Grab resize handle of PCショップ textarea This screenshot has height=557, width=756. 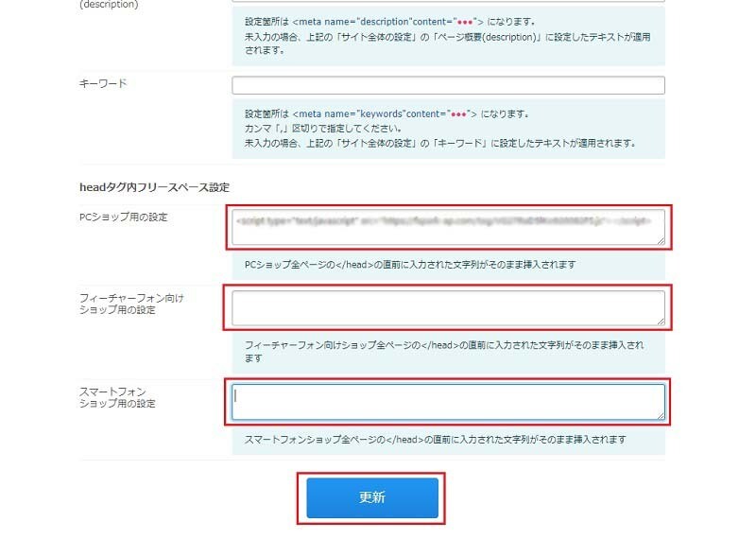tap(661, 241)
